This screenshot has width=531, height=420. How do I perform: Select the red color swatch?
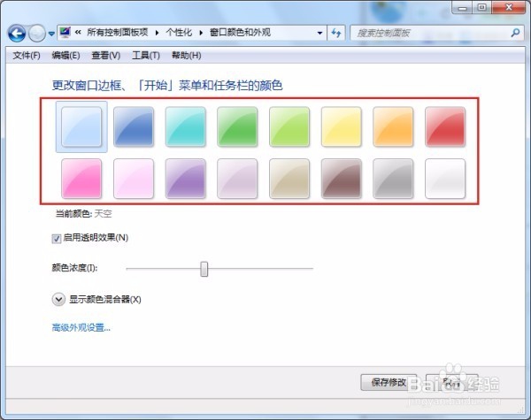click(445, 126)
